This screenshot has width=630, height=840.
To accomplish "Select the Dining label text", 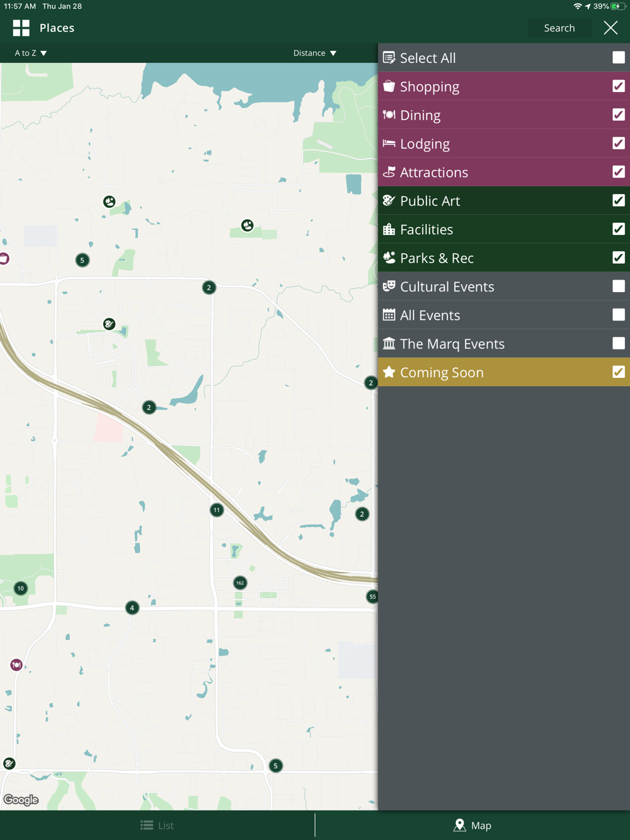I will tap(420, 115).
